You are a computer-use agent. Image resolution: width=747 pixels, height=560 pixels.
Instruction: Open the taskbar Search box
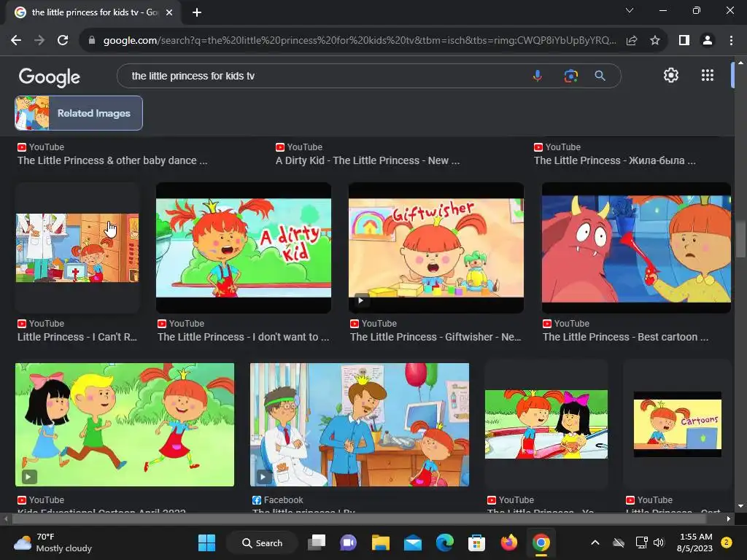point(262,542)
